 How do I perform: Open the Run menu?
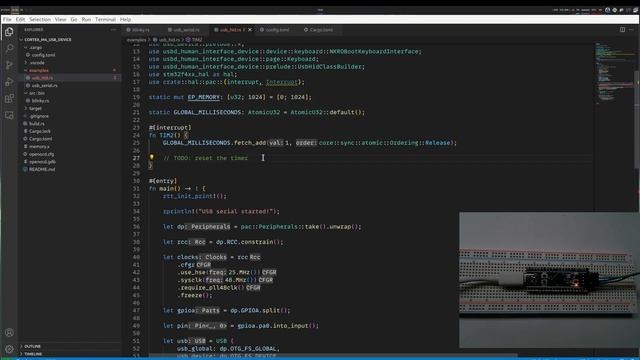pyautogui.click(x=86, y=19)
